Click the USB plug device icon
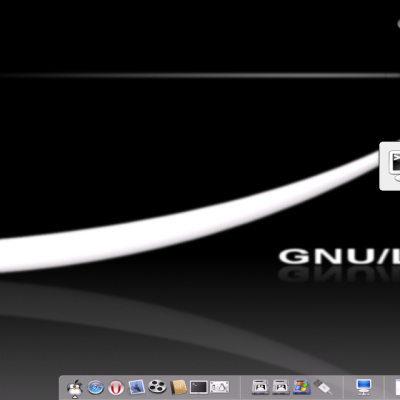Image resolution: width=400 pixels, height=400 pixels. 322,387
